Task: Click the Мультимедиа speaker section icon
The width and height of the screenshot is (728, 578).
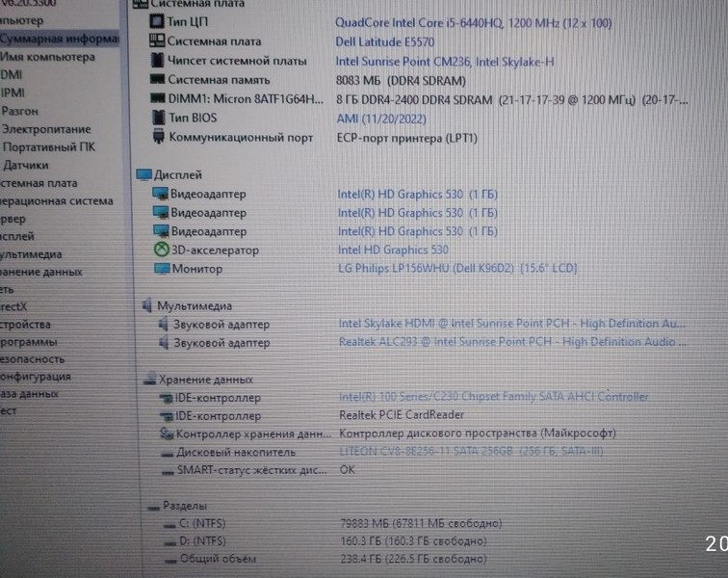Action: 147,305
